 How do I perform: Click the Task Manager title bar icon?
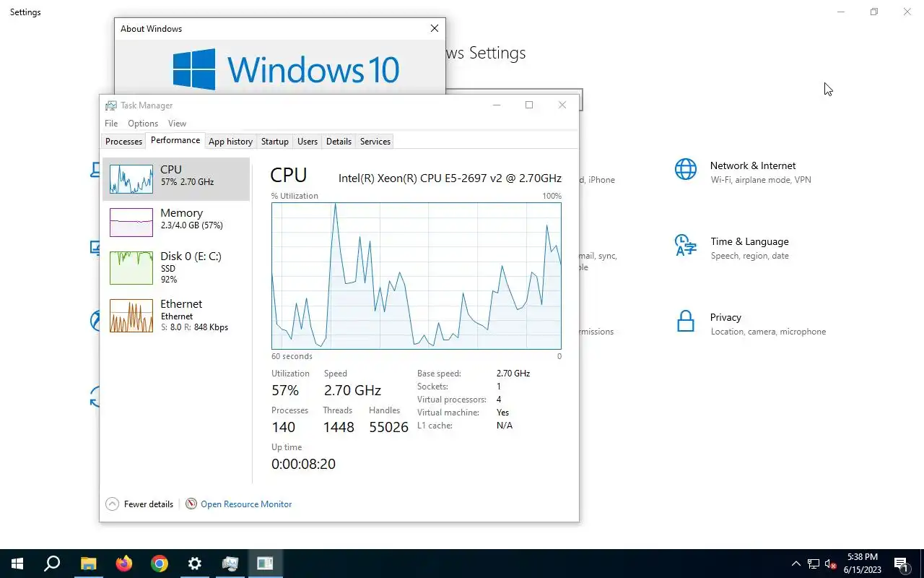tap(110, 105)
